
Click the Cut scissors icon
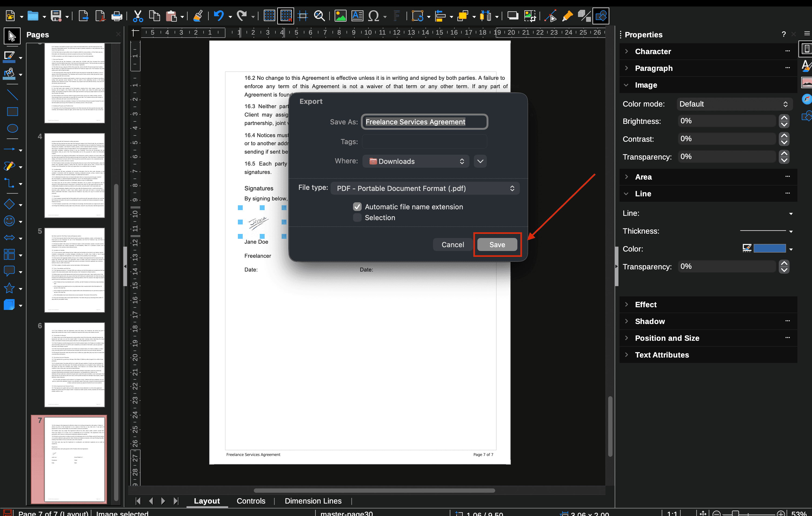point(138,16)
